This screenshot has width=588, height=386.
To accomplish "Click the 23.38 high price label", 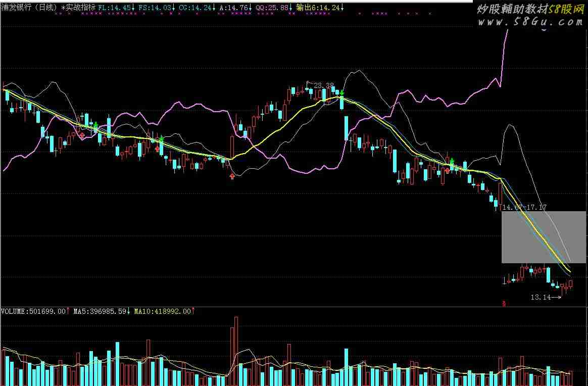I will 324,86.
